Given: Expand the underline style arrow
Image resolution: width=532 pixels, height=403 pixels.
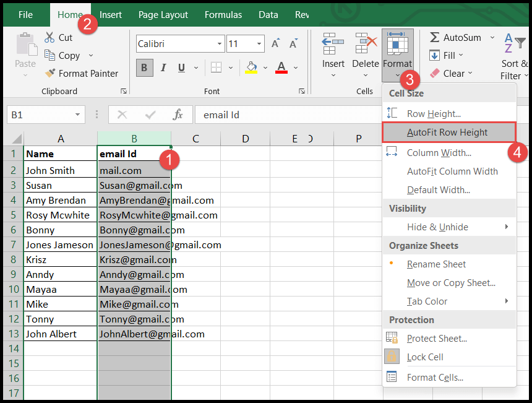Looking at the screenshot, I should [195, 67].
